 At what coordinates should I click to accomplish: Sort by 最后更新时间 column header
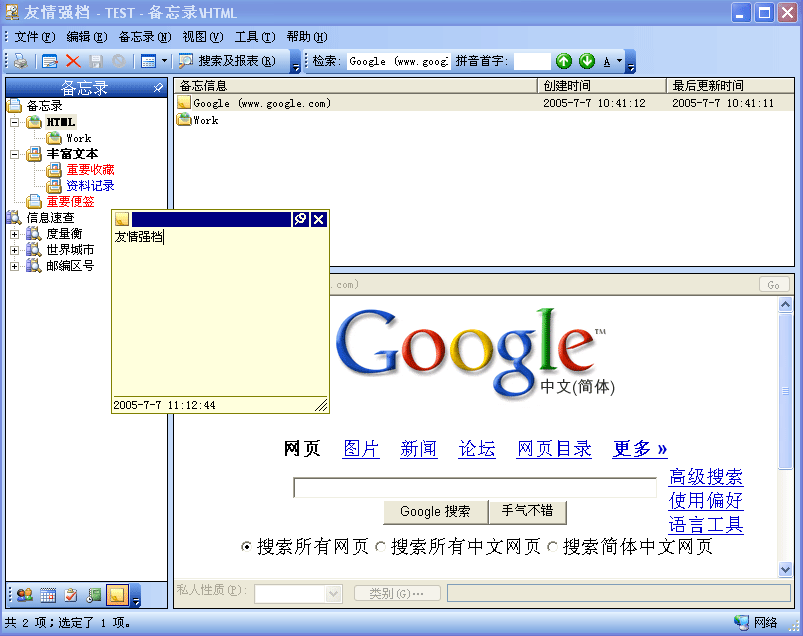coord(730,86)
